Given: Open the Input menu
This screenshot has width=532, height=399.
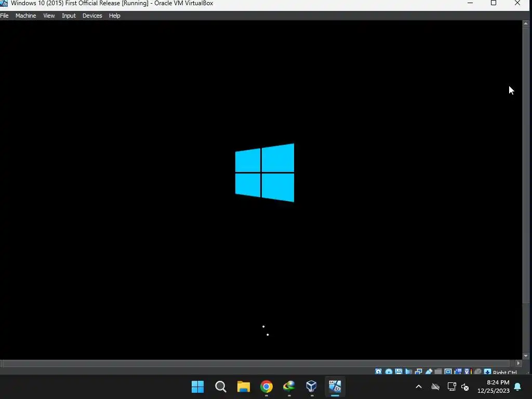Looking at the screenshot, I should pos(69,16).
